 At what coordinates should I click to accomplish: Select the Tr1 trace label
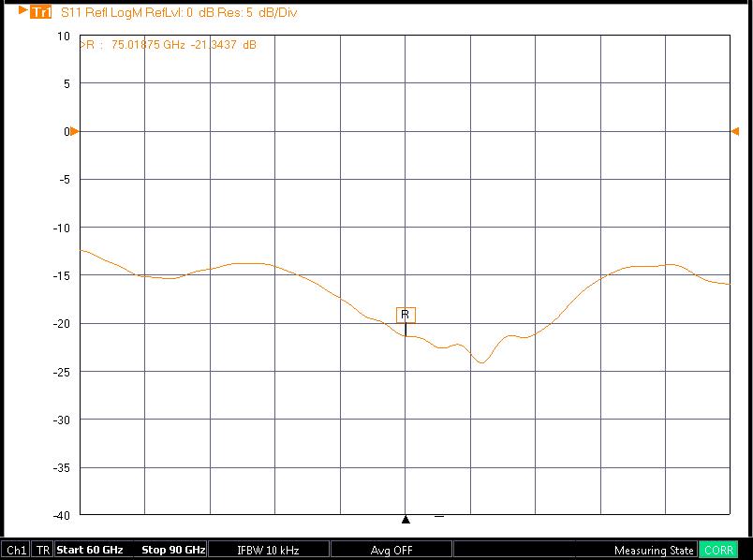(40, 12)
